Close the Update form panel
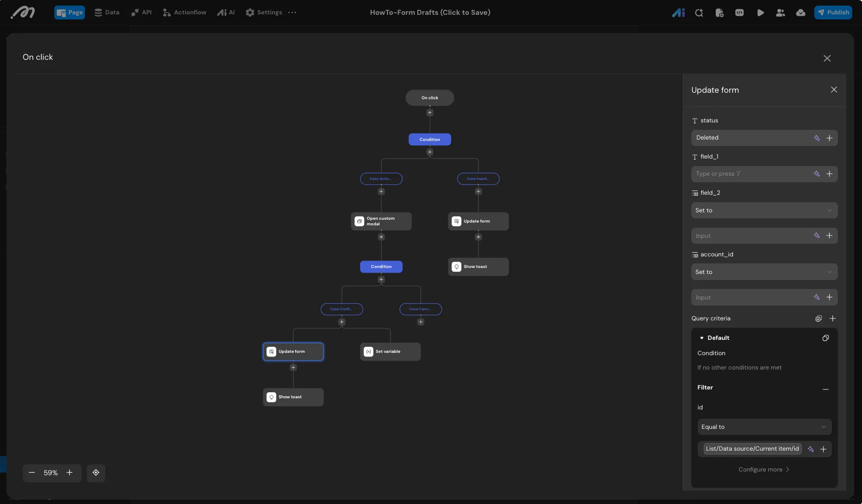 click(x=834, y=89)
